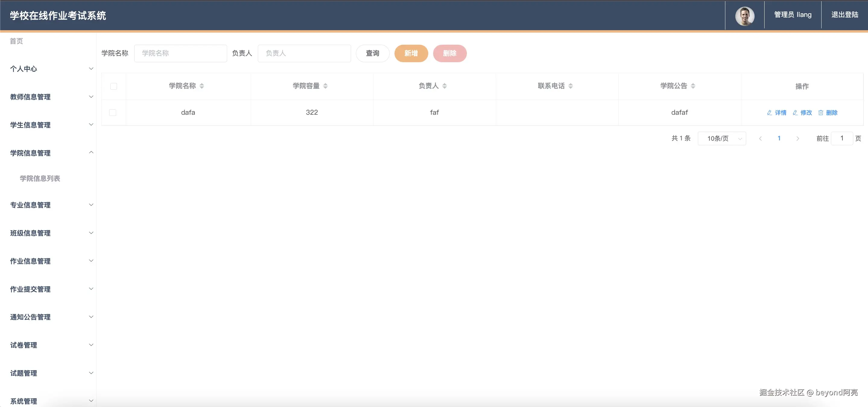This screenshot has height=407, width=868.
Task: Open 修改 edit action for dafa row
Action: pos(803,113)
